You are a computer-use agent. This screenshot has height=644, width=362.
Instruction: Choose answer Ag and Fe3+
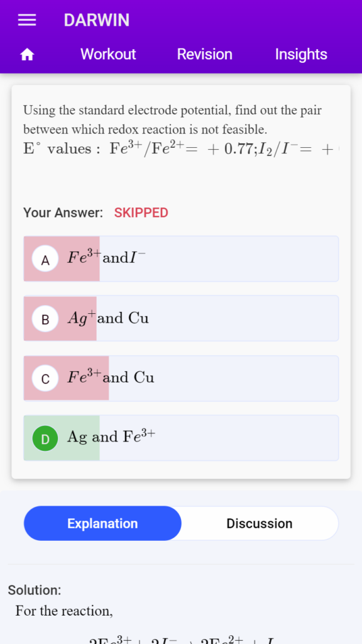coord(181,438)
